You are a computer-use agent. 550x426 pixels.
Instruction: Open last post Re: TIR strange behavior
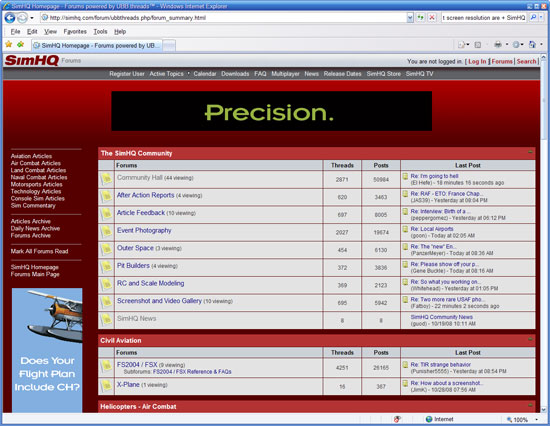tap(441, 365)
